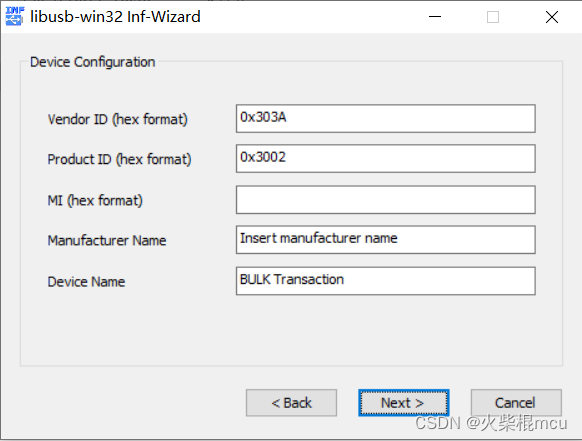Click the MI (hex format) label
582x441 pixels.
pos(95,201)
